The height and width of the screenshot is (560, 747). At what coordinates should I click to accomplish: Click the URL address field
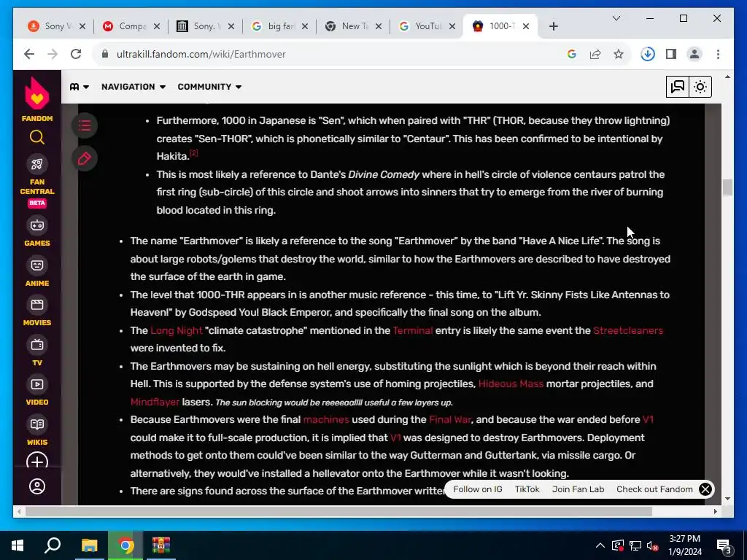click(333, 54)
